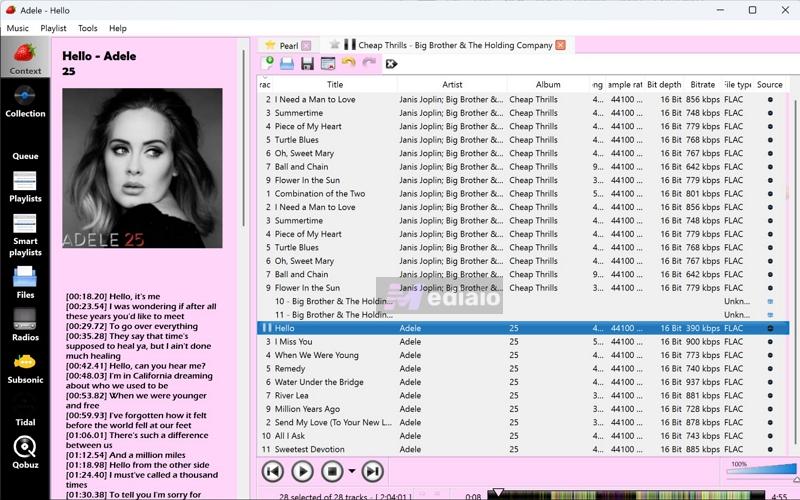Select the Send My Love track row
Viewport: 800px width, 500px height.
523,422
